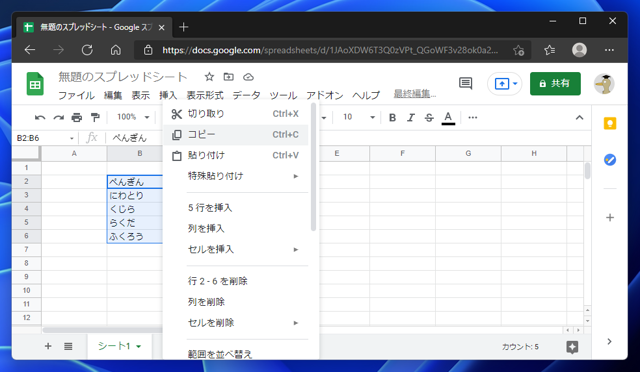Open the Google account avatar
Screen dimensions: 640x372
(x=604, y=84)
